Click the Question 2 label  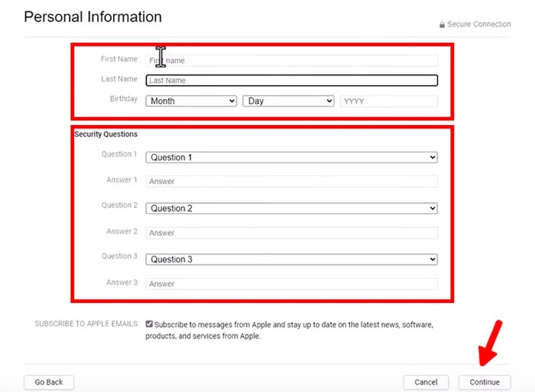pos(120,205)
